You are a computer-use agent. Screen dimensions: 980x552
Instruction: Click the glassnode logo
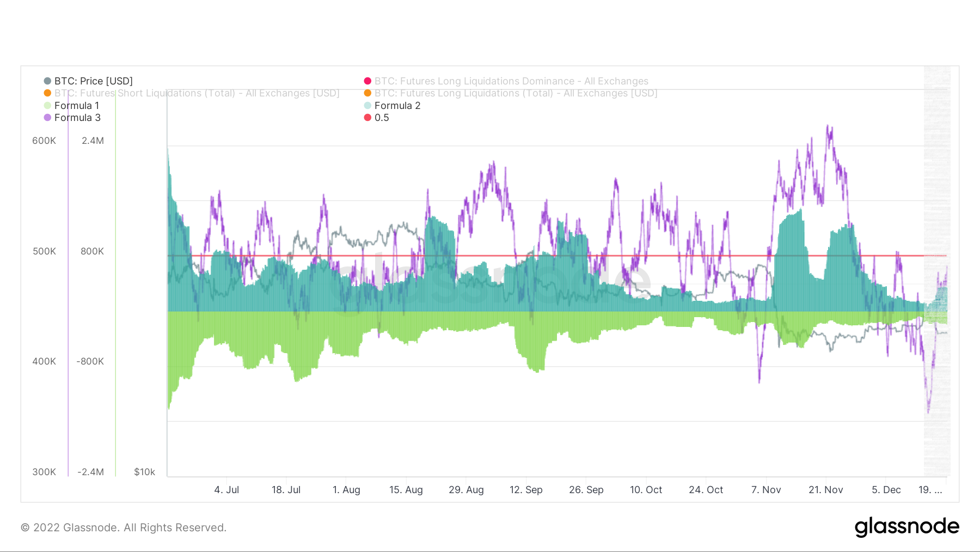[906, 527]
